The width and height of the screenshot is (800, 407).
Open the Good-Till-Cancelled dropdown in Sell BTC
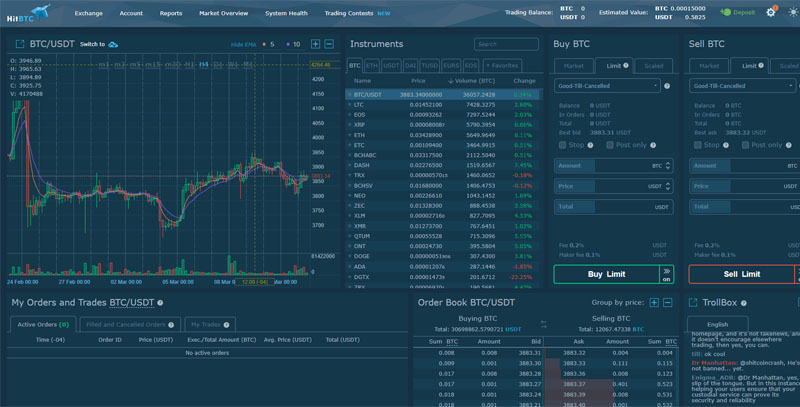click(742, 86)
